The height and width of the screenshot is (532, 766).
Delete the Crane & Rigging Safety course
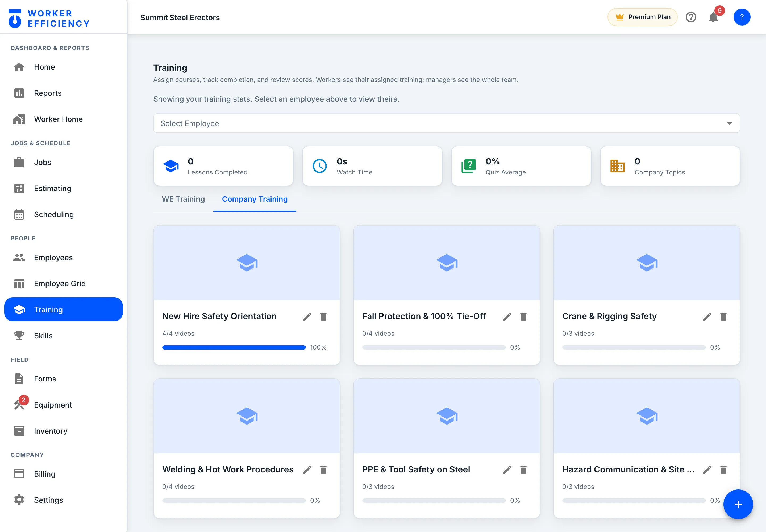pos(723,316)
